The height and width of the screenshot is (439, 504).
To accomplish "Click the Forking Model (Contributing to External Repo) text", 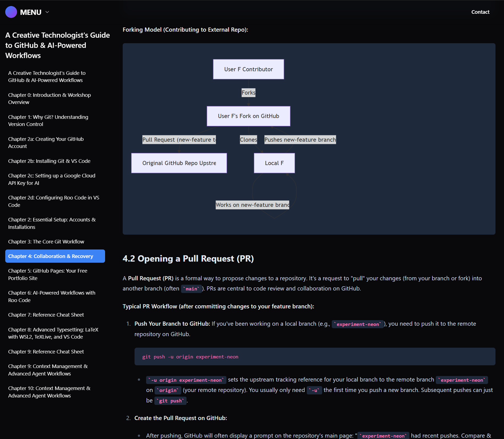I will click(185, 30).
